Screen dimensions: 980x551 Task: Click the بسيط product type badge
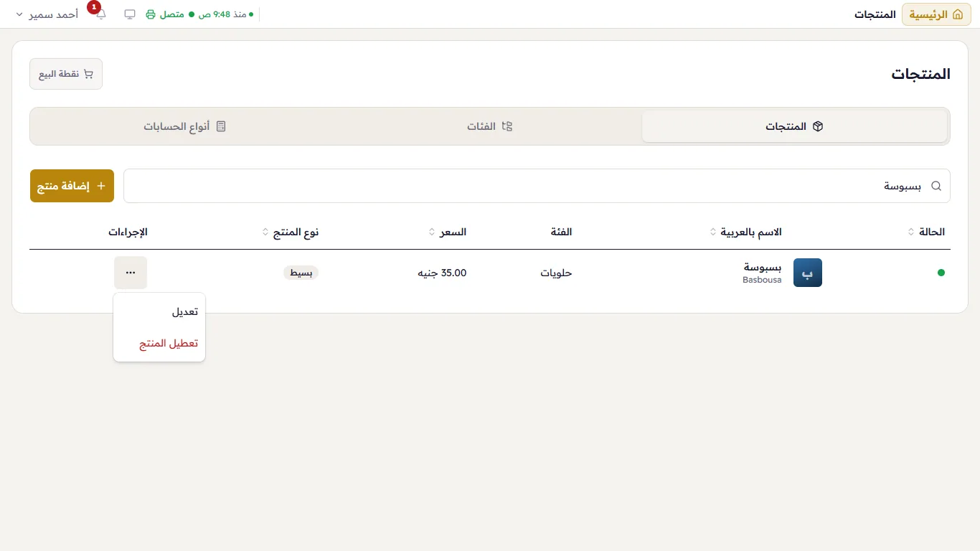click(x=301, y=273)
